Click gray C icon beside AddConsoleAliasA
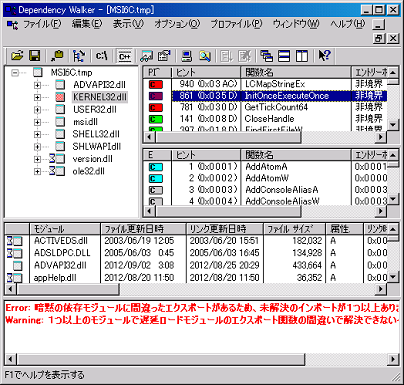The image size is (404, 385). 156,190
